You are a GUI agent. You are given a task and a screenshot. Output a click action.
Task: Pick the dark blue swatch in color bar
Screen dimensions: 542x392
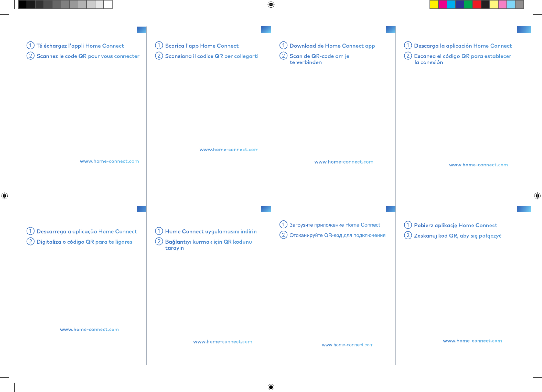click(x=460, y=5)
